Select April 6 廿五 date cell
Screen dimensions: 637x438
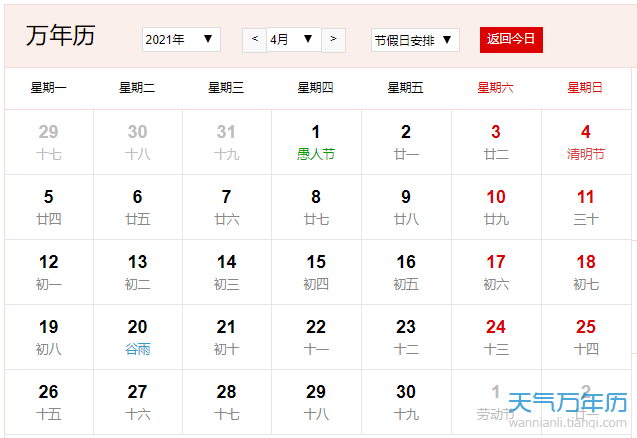tap(138, 207)
